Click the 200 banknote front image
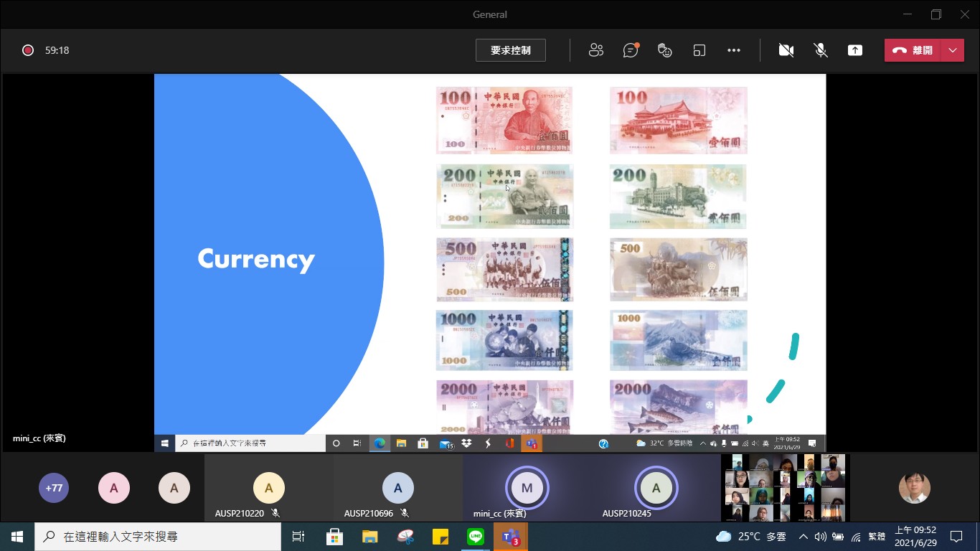Screen dimensions: 980x551 [504, 196]
